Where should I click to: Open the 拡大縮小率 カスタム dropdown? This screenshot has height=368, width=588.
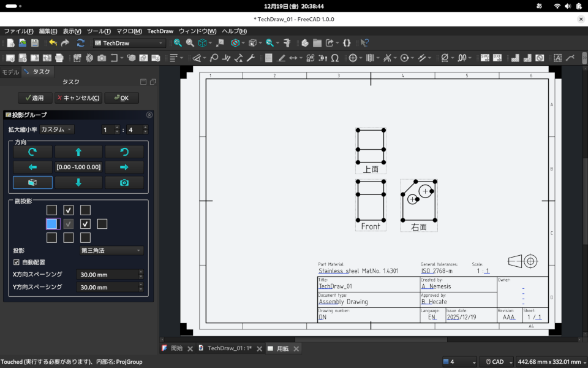click(57, 129)
